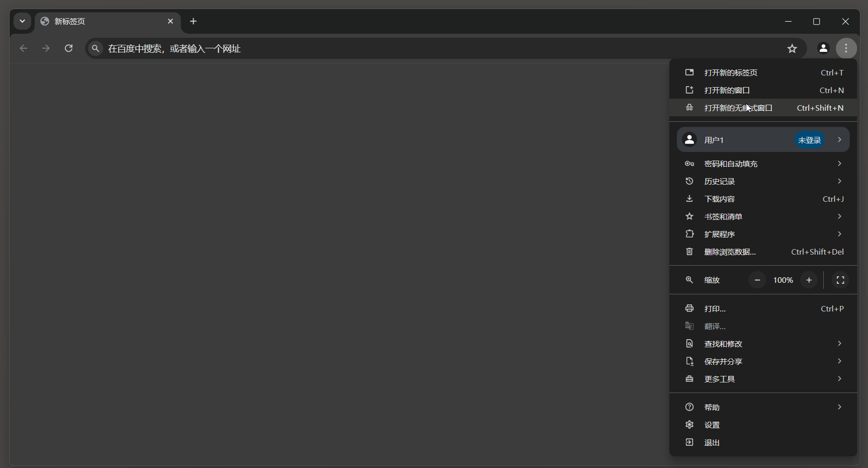Expand the 历史记录 submenu arrow

point(839,181)
